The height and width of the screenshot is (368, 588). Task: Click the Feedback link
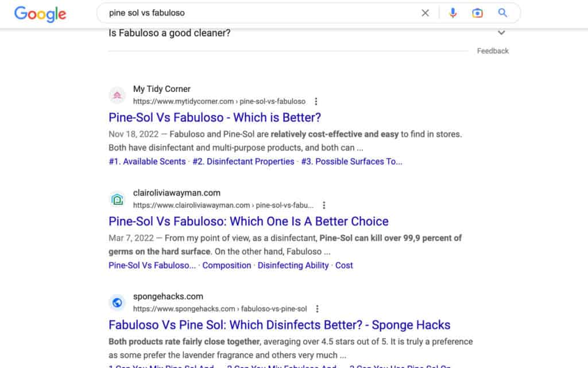pos(493,51)
